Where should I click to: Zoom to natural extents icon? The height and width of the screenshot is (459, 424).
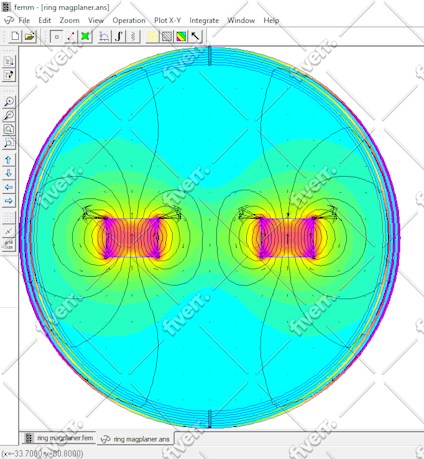click(x=9, y=129)
